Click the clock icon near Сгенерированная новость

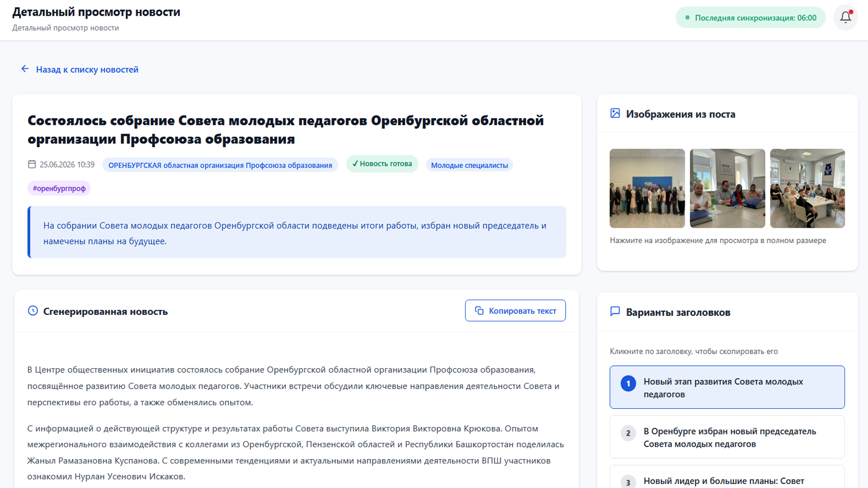[x=33, y=311]
